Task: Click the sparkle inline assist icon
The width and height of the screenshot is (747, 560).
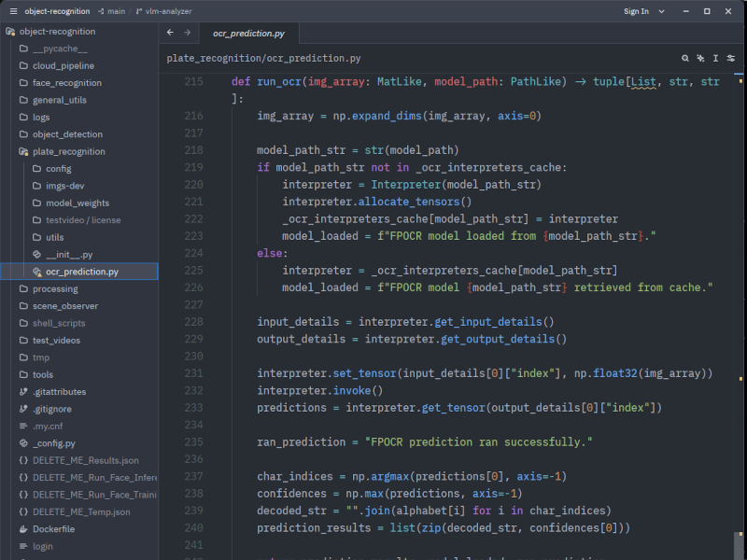Action: (x=700, y=58)
